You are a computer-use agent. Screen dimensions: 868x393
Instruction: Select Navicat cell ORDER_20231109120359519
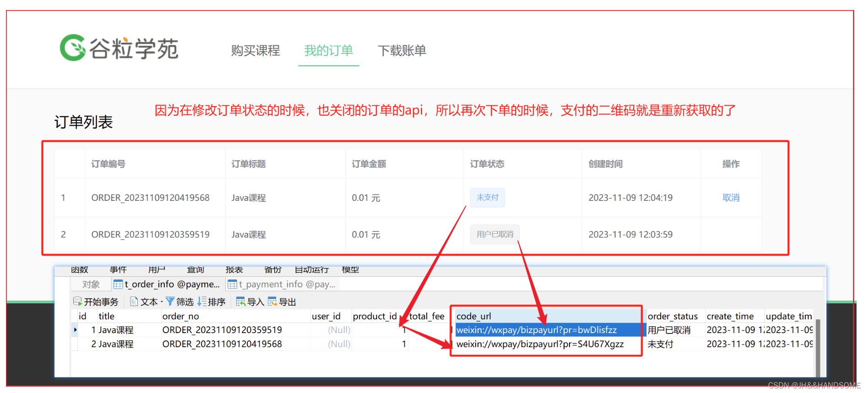point(222,330)
